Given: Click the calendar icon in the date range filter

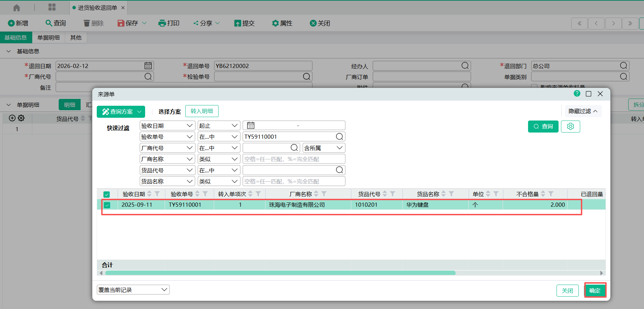Looking at the screenshot, I should [251, 126].
